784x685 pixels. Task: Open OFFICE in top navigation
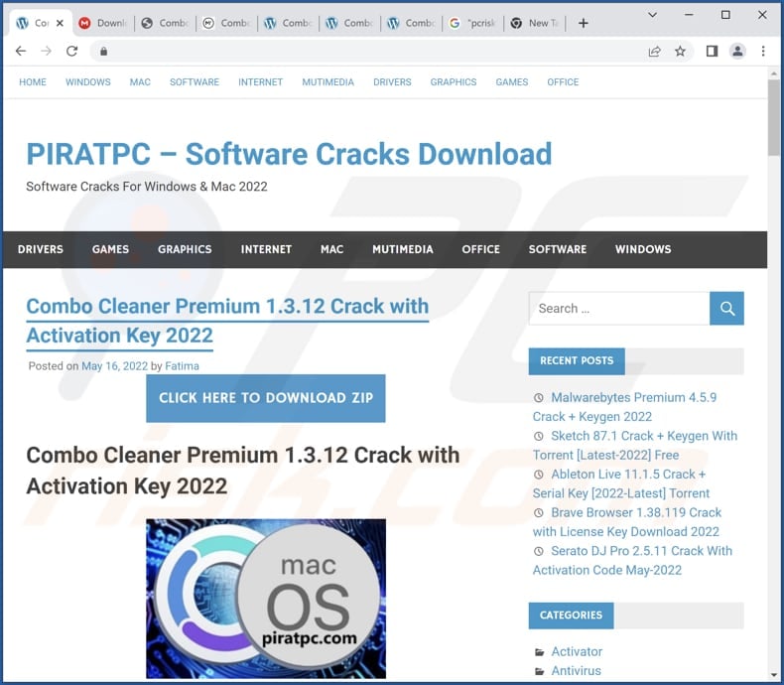563,82
